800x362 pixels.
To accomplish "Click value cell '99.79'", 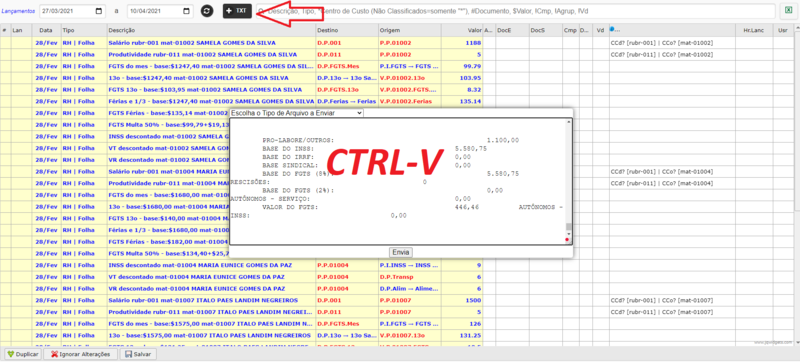I will click(462, 66).
